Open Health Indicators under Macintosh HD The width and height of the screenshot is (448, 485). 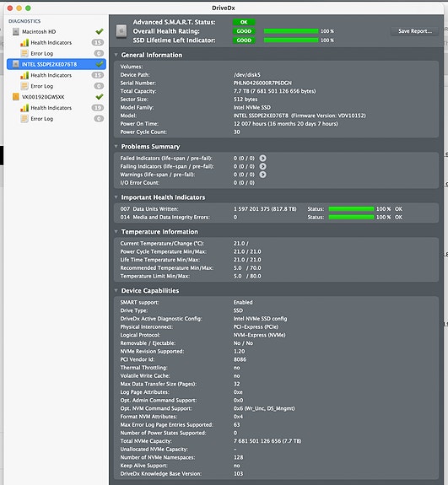click(51, 43)
